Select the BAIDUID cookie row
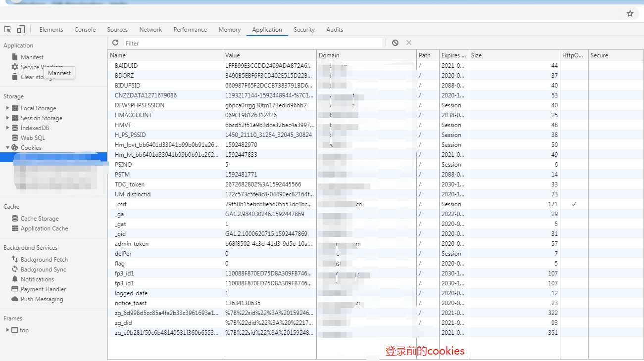644x361 pixels. (376, 66)
